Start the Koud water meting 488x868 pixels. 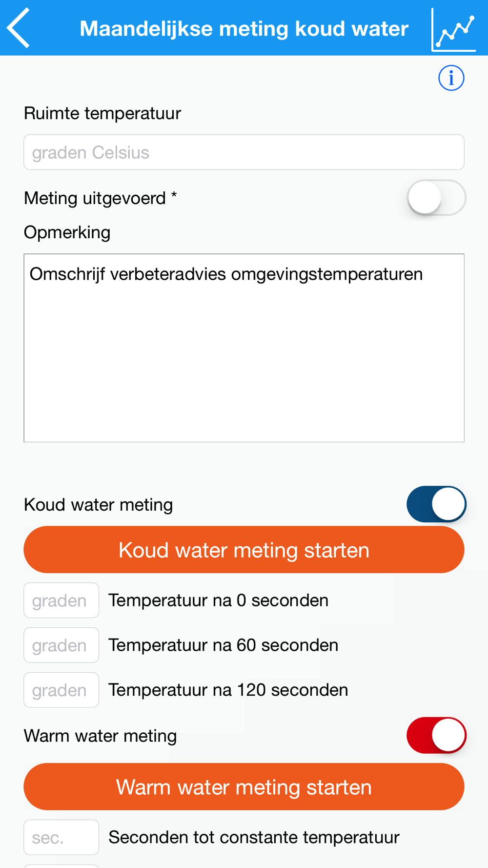[x=244, y=550]
